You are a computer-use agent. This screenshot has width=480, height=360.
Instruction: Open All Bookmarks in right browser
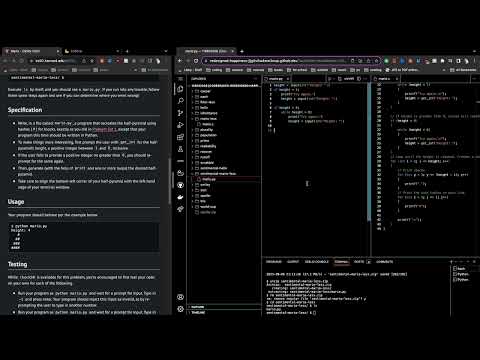(463, 70)
